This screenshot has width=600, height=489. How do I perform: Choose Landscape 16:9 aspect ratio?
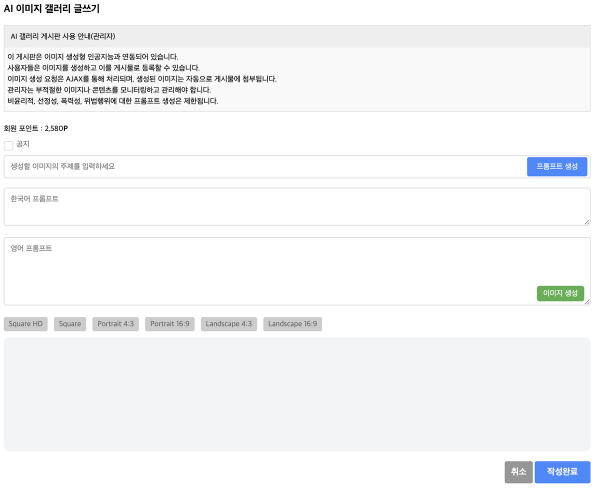(x=293, y=324)
